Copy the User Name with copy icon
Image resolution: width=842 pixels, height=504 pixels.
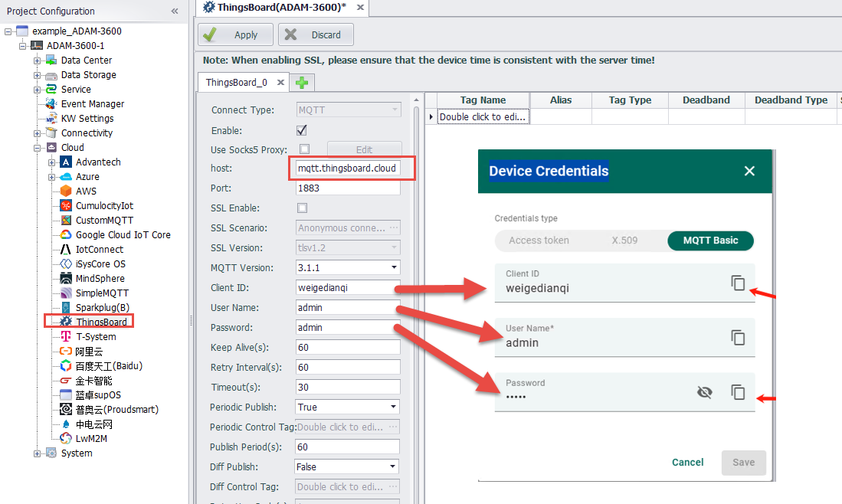[738, 337]
